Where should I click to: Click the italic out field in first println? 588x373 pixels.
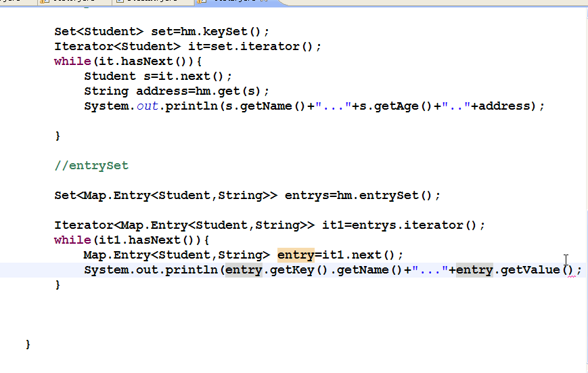click(148, 106)
